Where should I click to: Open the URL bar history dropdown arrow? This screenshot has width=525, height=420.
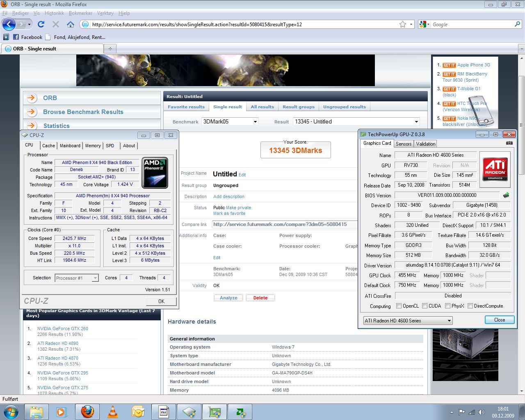pyautogui.click(x=411, y=25)
